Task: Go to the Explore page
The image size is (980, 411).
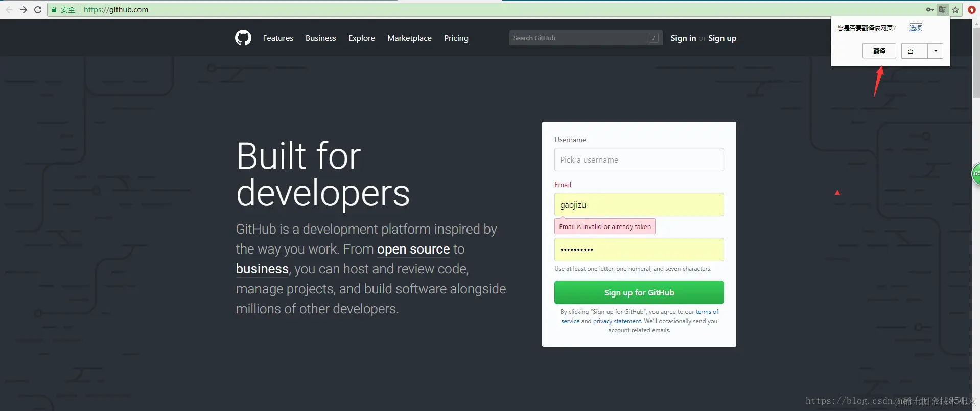Action: (362, 38)
